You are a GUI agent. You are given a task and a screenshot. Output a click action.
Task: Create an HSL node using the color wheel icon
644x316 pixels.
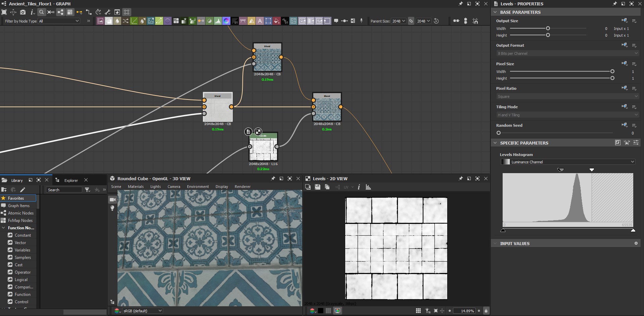coord(226,21)
